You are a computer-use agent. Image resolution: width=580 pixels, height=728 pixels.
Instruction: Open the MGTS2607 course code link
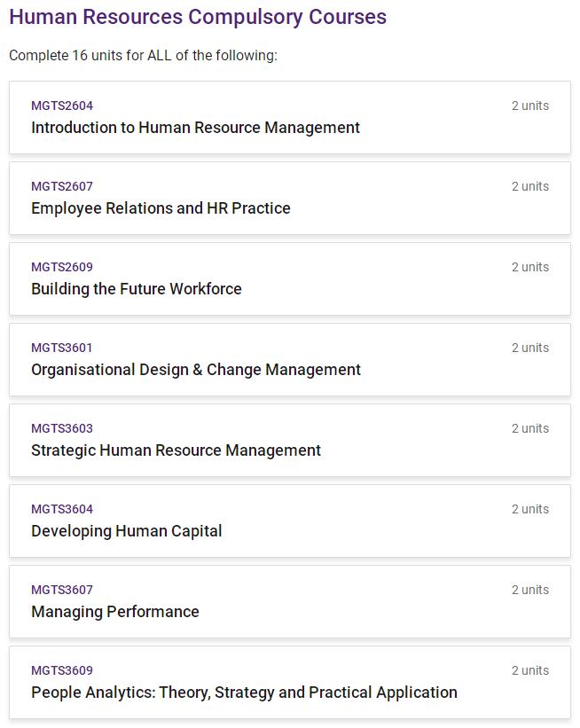62,186
